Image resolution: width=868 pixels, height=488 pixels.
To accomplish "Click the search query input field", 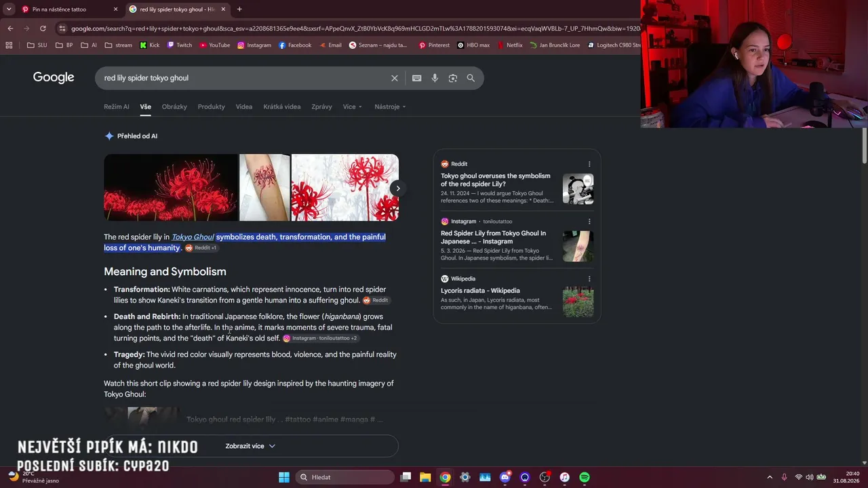I will coord(244,78).
